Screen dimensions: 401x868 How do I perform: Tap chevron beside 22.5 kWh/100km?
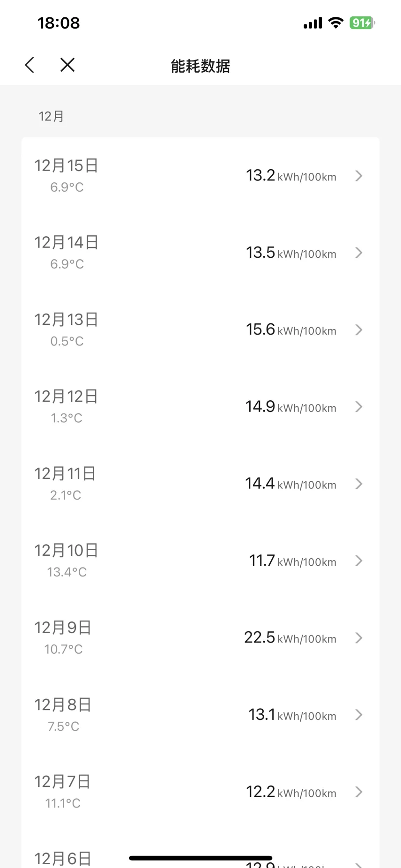359,638
